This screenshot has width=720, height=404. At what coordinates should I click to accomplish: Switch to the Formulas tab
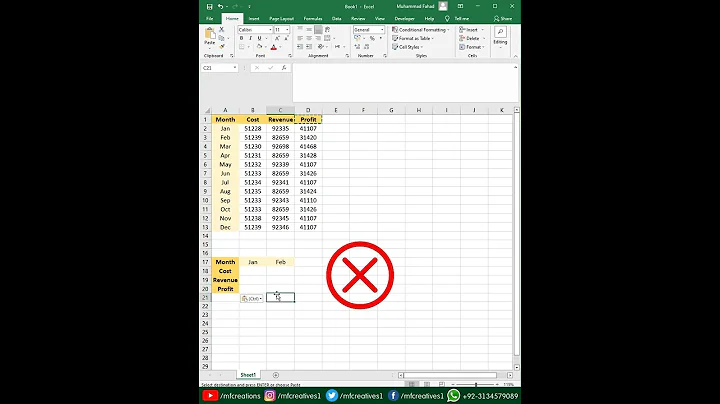tap(313, 18)
